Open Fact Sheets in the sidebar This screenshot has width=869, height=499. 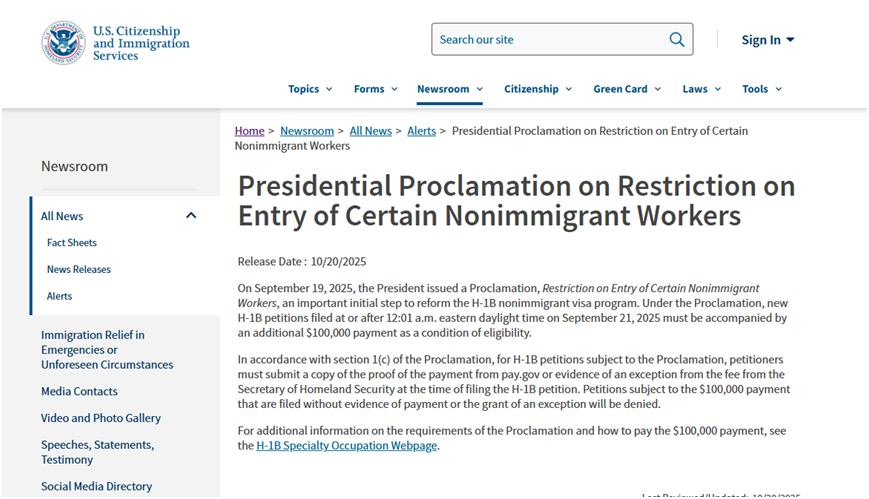(72, 243)
